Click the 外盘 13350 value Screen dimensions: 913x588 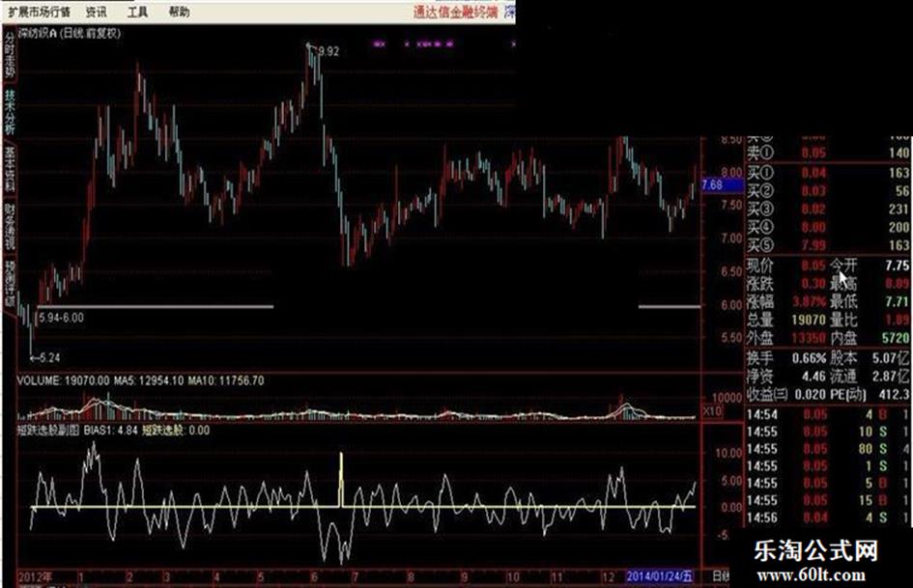coord(809,338)
